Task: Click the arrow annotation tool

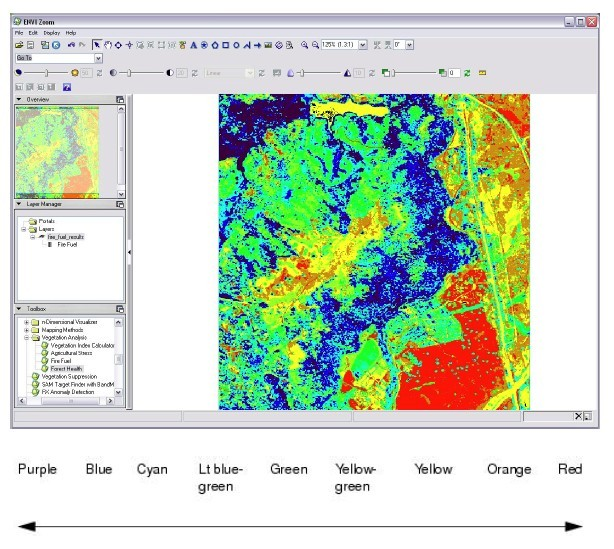Action: point(258,45)
